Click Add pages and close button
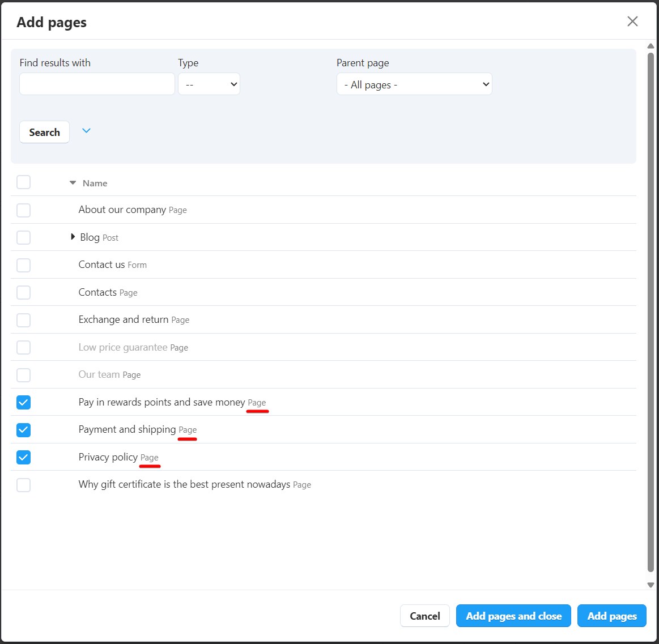659x644 pixels. pyautogui.click(x=513, y=616)
